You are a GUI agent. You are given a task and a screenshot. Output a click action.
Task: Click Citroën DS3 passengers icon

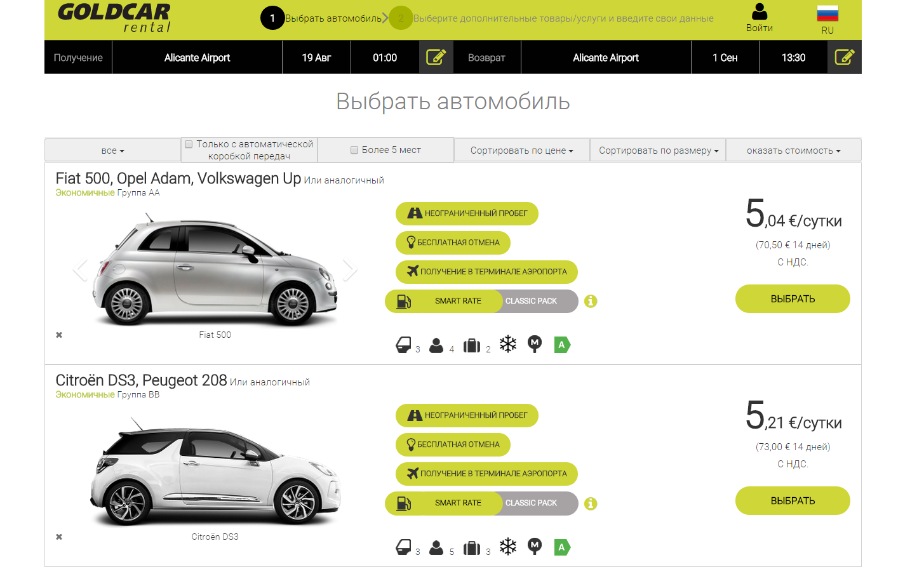coord(436,547)
